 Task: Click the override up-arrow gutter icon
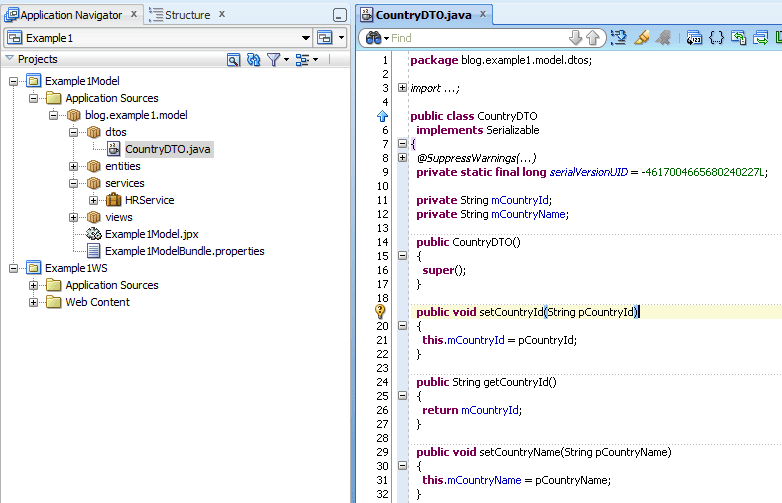click(x=382, y=116)
